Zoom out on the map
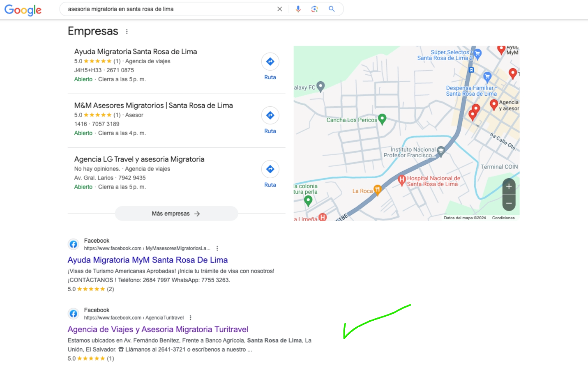 [509, 203]
